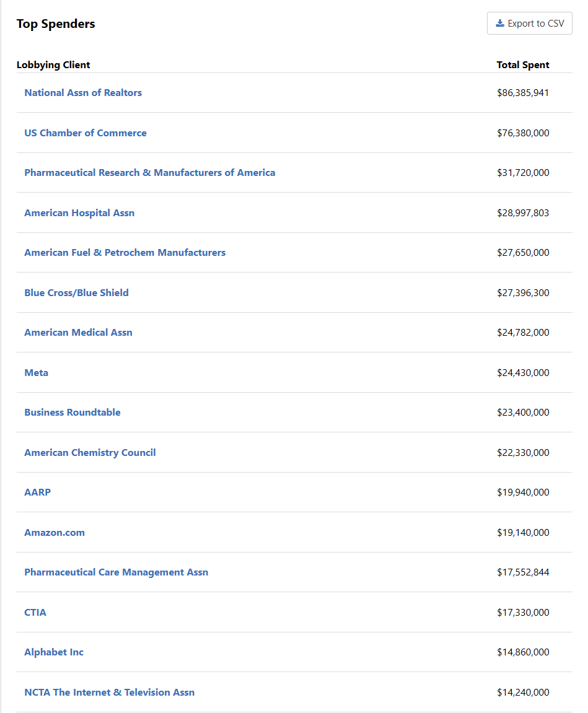Open National Assn of Realtors link
This screenshot has height=713, width=588.
coord(83,93)
